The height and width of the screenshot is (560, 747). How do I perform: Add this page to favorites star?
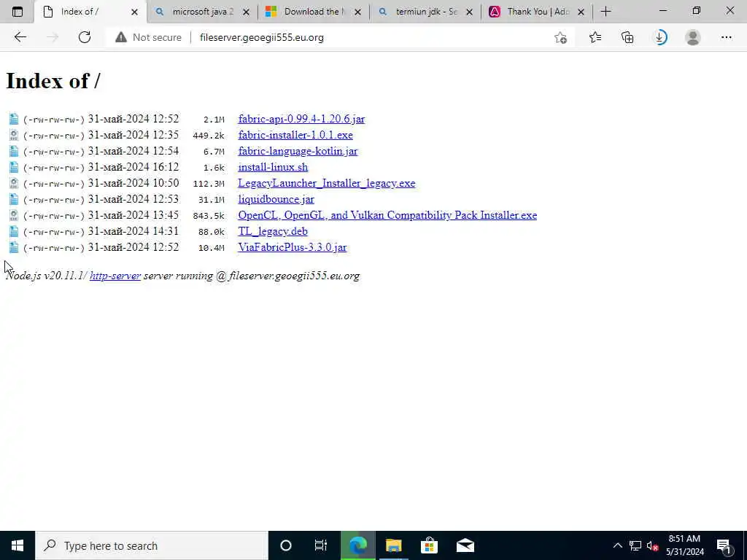(561, 37)
